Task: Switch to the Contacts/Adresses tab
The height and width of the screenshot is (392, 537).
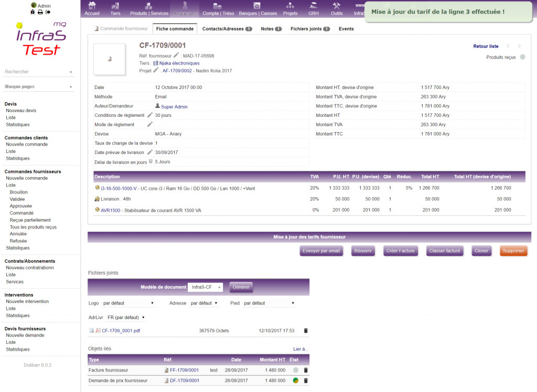Action: [x=227, y=29]
